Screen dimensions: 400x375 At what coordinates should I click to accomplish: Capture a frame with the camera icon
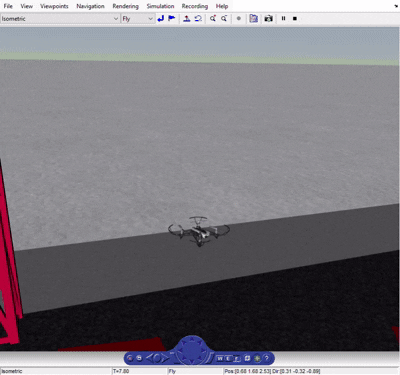269,19
